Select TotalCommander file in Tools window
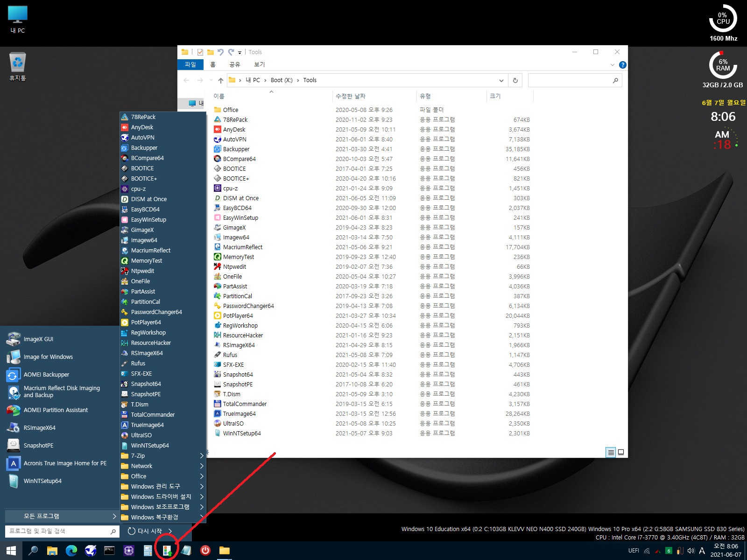The width and height of the screenshot is (747, 560). coord(245,404)
